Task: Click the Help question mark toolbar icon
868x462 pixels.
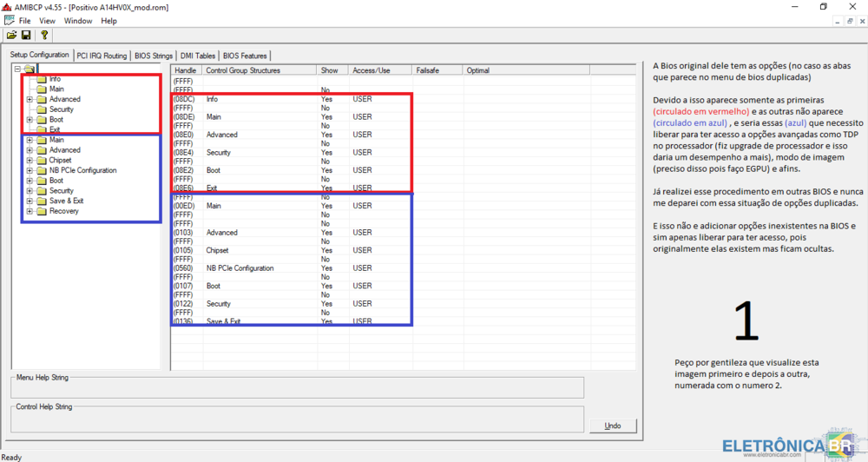Action: (x=44, y=35)
